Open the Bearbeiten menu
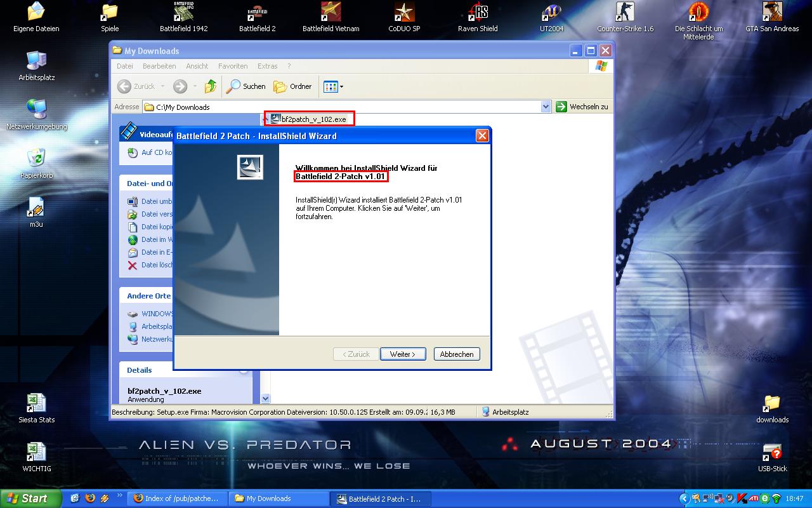 click(159, 66)
